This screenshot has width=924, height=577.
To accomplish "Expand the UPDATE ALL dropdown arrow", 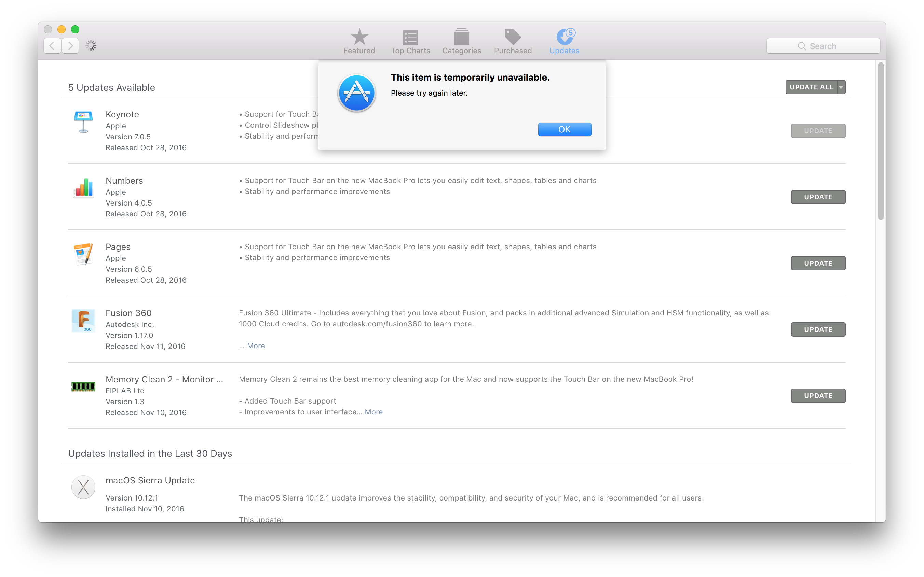I will click(842, 87).
